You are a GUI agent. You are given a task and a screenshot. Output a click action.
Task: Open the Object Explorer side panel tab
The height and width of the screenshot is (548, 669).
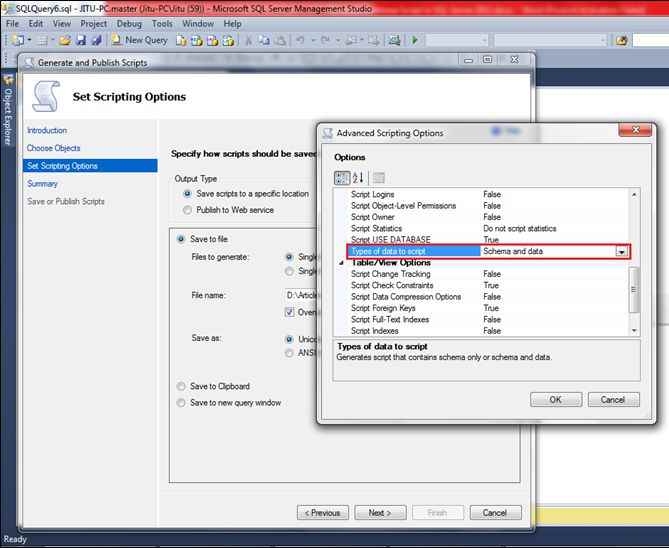(x=8, y=108)
